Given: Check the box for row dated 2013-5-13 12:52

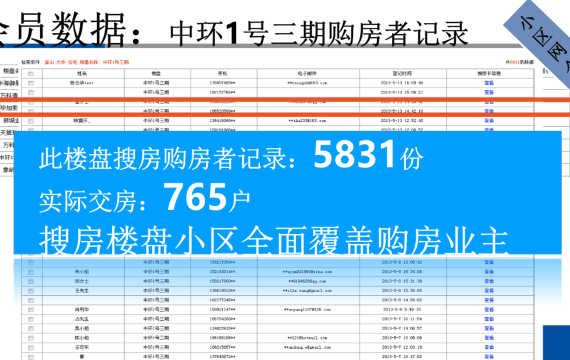Looking at the screenshot, I should [x=31, y=121].
